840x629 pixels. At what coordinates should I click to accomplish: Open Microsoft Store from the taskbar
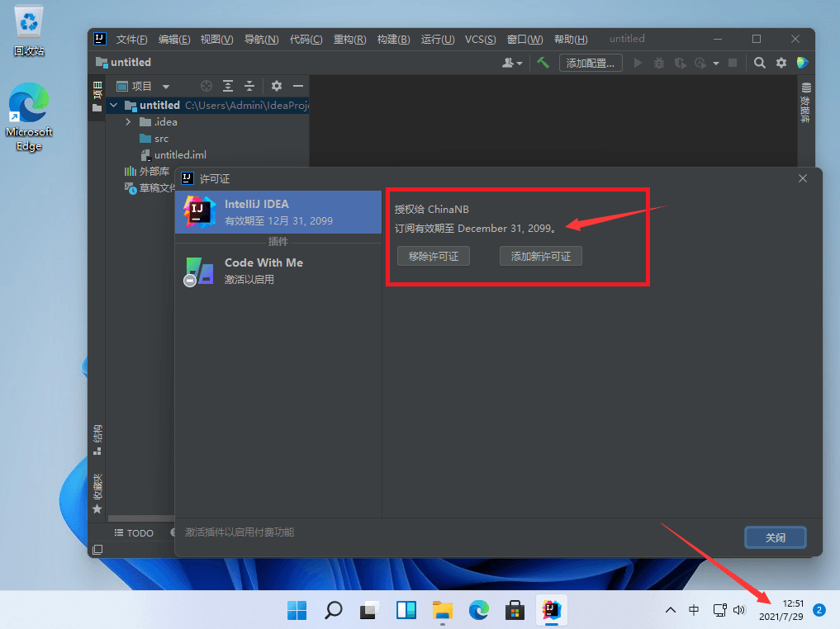pos(515,610)
